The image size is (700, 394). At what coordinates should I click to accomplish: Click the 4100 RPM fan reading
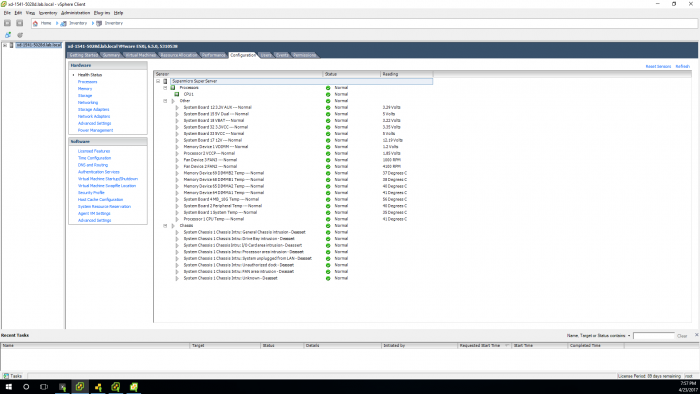pyautogui.click(x=392, y=166)
